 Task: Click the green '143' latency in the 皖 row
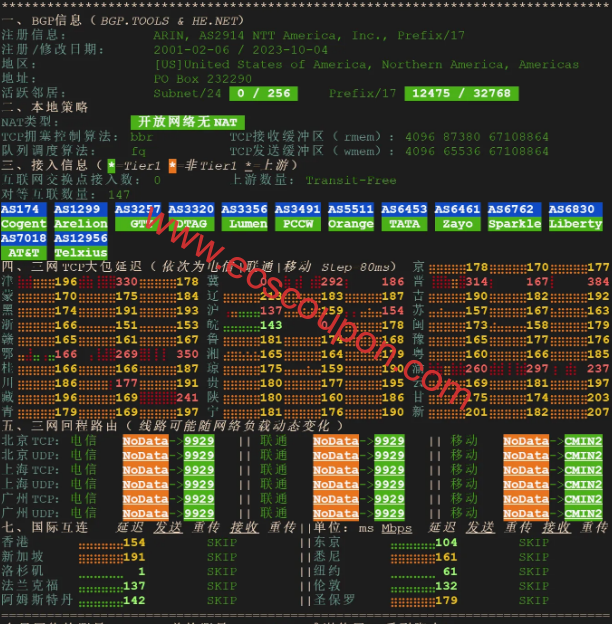point(271,325)
